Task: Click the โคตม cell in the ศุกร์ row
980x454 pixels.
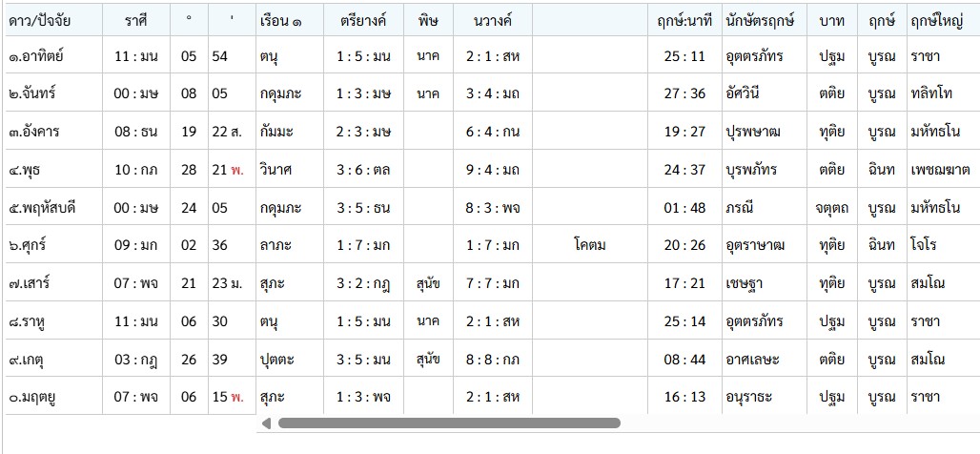Action: tap(589, 245)
